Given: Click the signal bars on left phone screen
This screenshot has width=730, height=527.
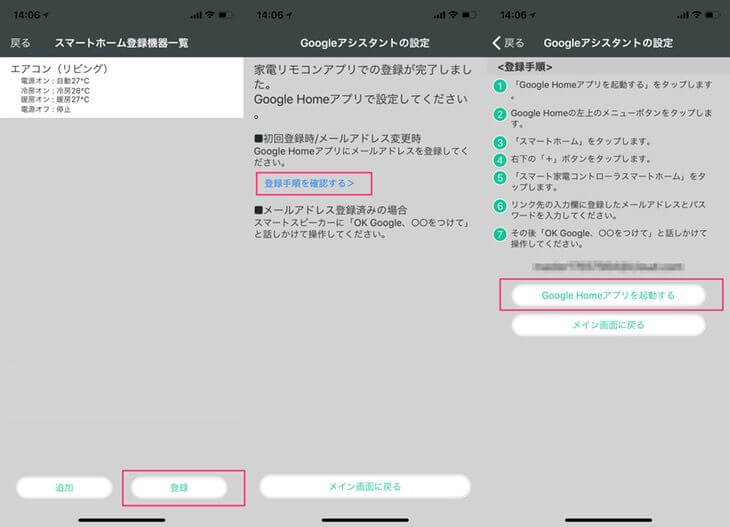Looking at the screenshot, I should 196,15.
